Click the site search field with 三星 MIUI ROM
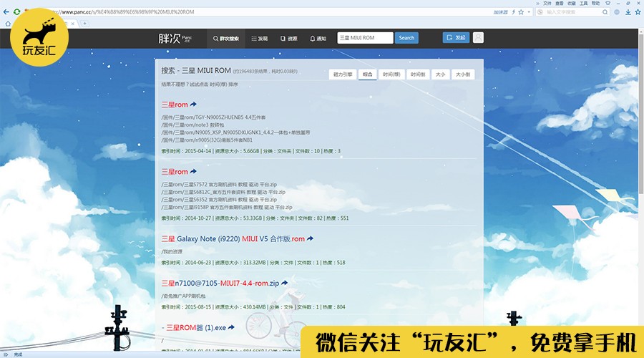Image resolution: width=644 pixels, height=358 pixels. click(365, 38)
